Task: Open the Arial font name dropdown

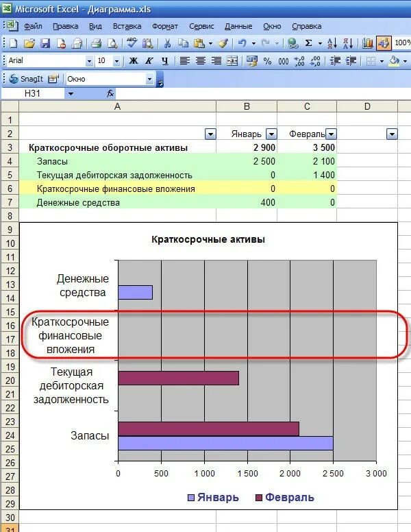Action: click(89, 62)
